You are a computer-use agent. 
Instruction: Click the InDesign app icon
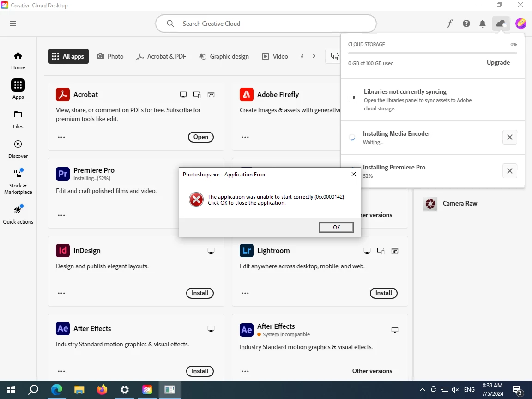coord(63,250)
